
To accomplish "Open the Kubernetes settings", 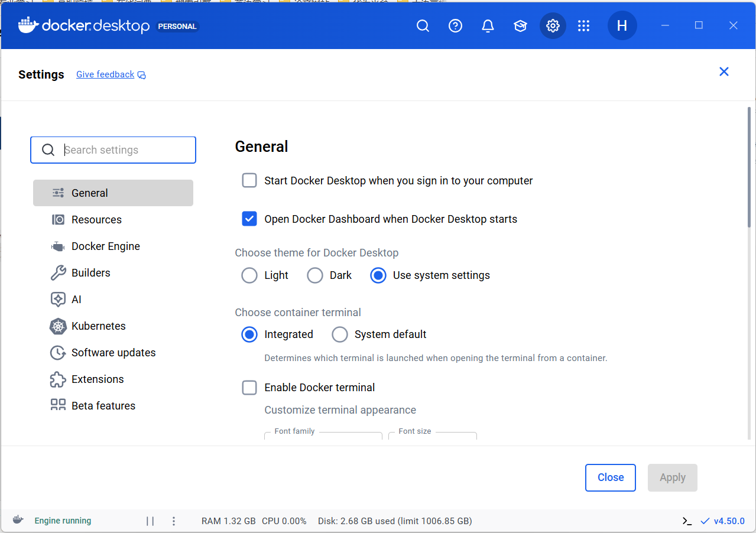I will pos(99,326).
